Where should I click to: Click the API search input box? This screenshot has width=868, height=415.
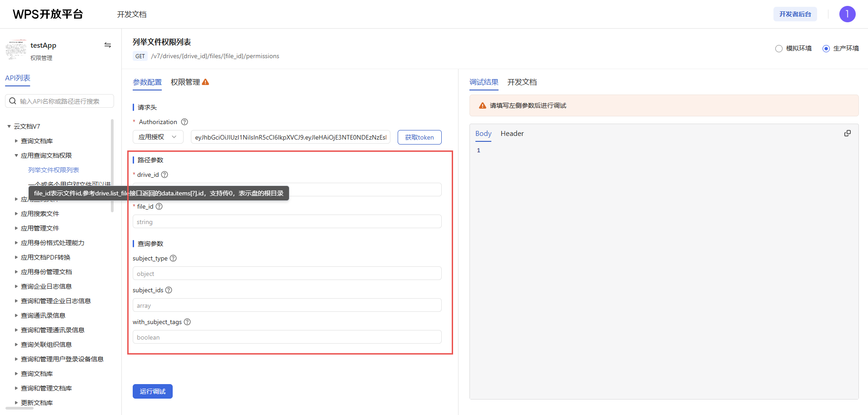tap(64, 101)
